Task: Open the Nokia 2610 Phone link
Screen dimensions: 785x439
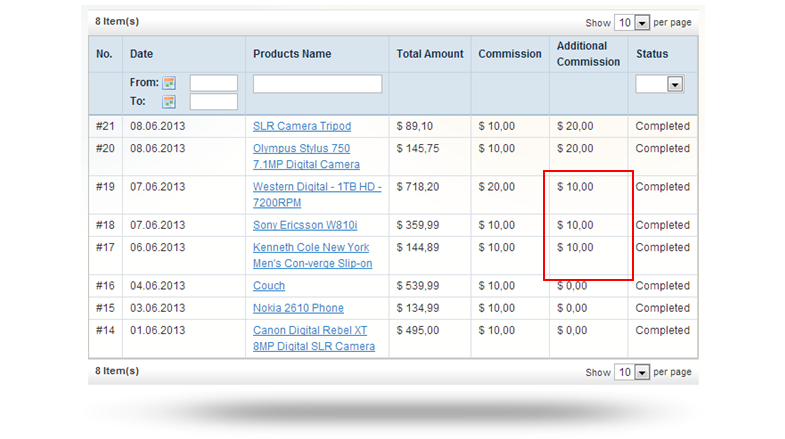Action: click(298, 308)
